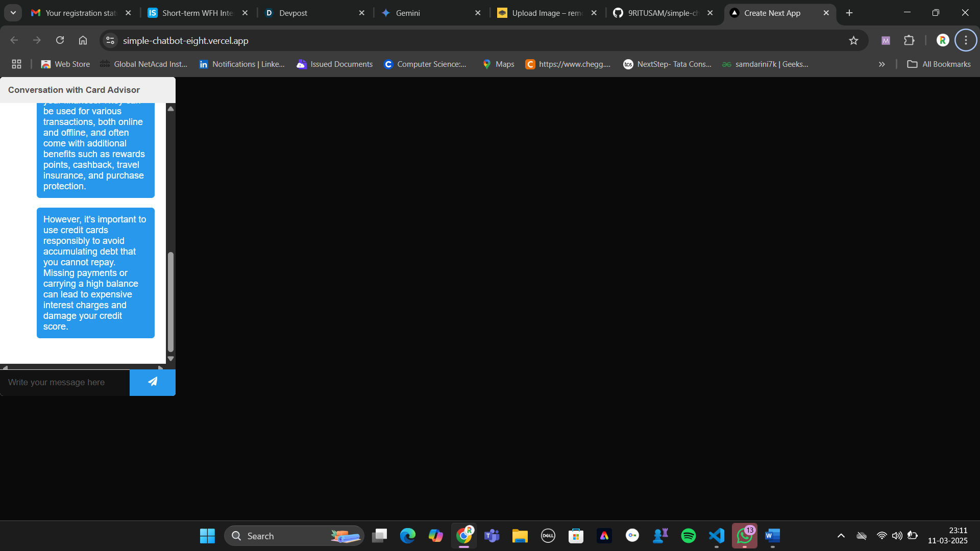
Task: Open Spotify from the taskbar
Action: [688, 536]
